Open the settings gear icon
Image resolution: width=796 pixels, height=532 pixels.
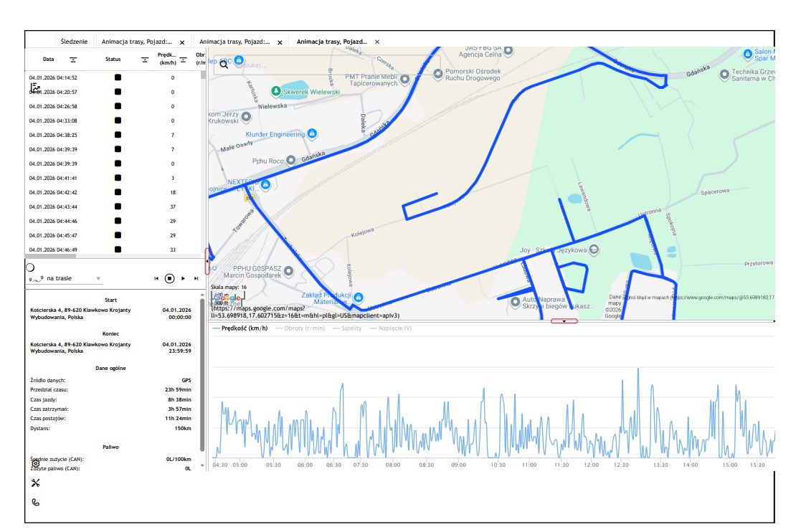tap(35, 464)
